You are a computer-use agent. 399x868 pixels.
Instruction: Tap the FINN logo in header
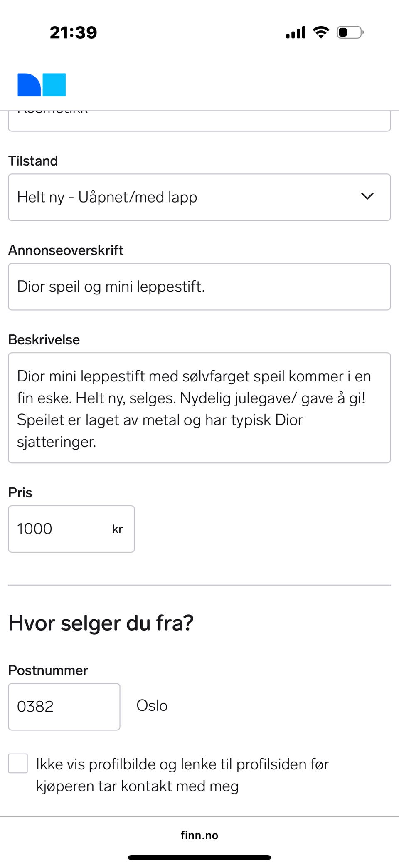[x=42, y=85]
